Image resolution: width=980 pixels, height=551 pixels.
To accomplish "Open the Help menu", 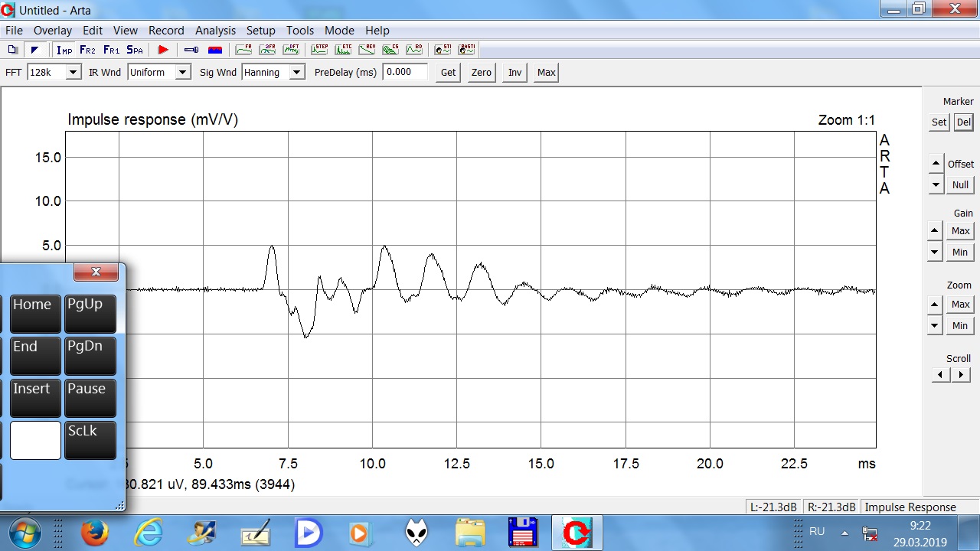I will 377,31.
